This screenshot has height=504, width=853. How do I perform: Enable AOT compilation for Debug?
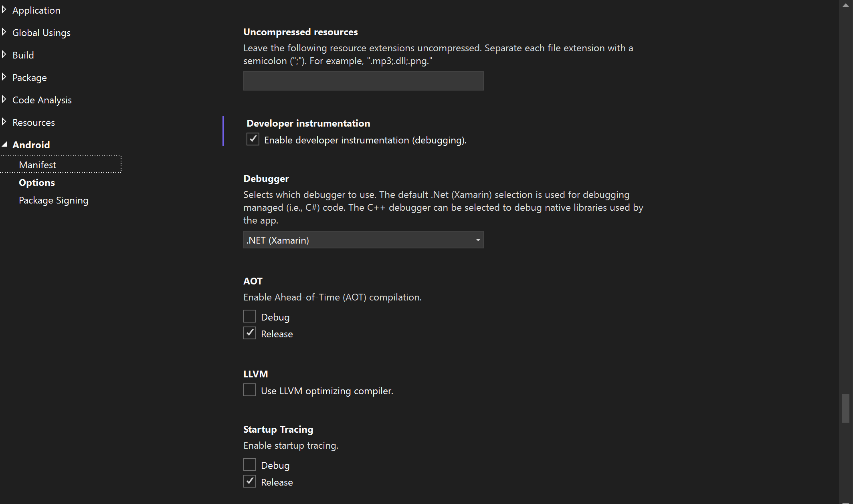click(x=249, y=316)
